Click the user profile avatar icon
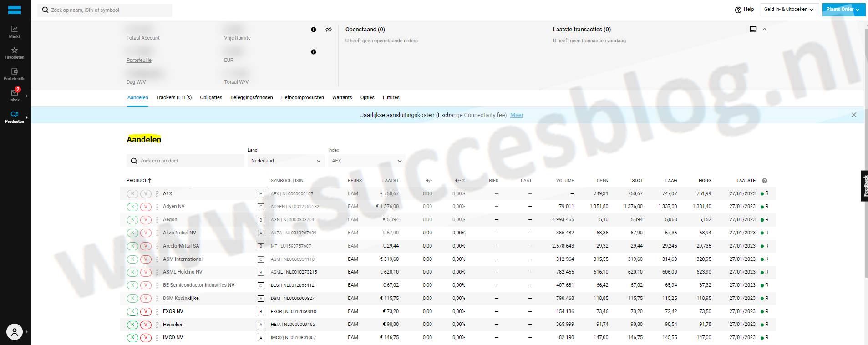The width and height of the screenshot is (868, 345). (x=15, y=332)
